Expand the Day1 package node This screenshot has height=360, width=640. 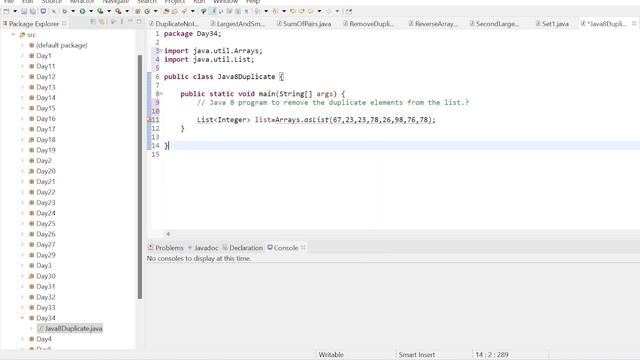(x=22, y=56)
